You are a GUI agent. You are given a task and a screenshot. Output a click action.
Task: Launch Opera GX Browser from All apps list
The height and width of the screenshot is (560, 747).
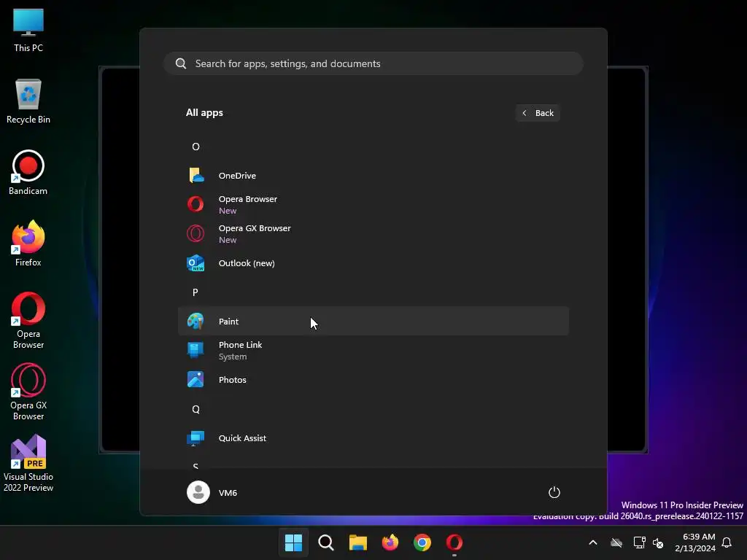(373, 234)
